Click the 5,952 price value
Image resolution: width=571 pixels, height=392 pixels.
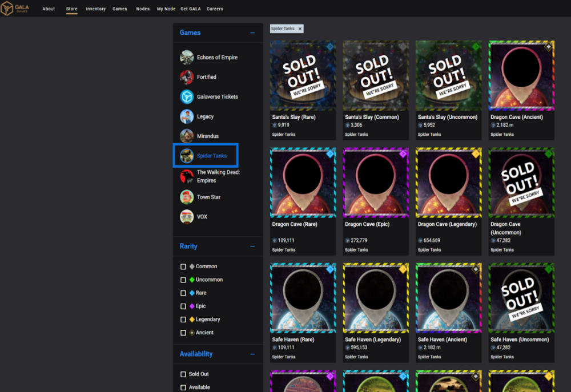point(429,125)
